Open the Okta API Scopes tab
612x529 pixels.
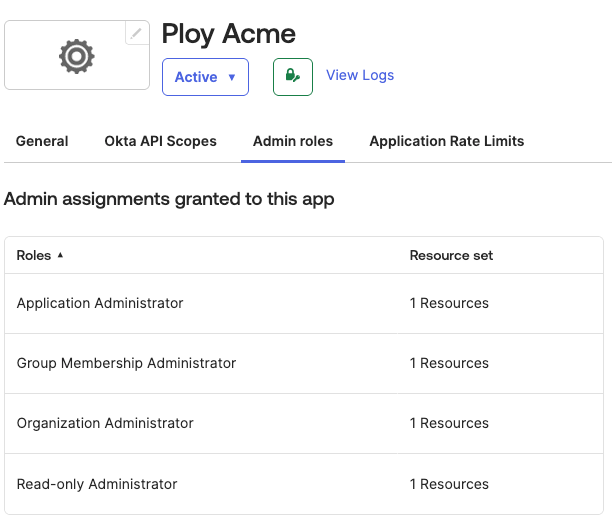(160, 141)
